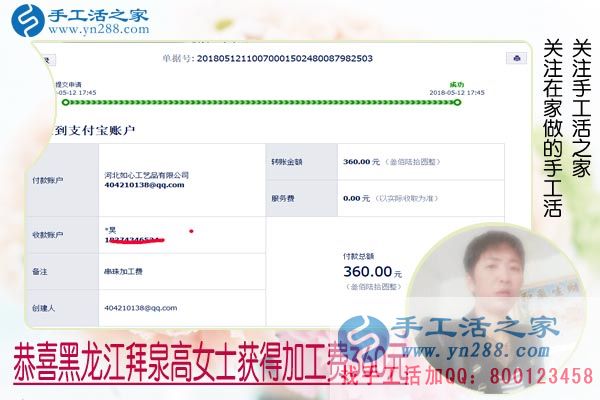Click the circular portrait photo thumbnail
Image resolution: width=600 pixels, height=400 pixels.
point(494,308)
